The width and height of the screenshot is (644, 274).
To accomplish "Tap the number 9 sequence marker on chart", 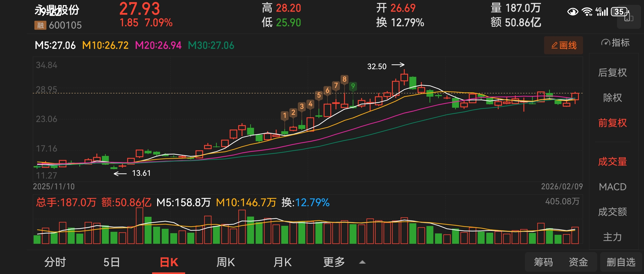I will (353, 86).
